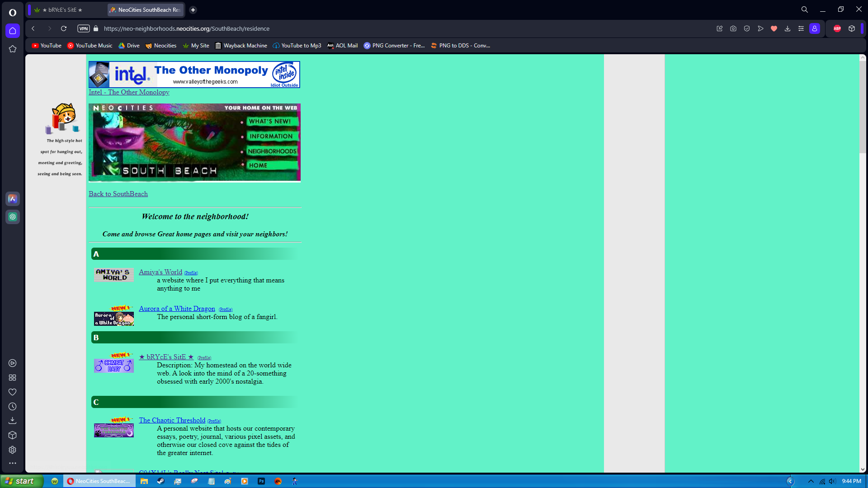Show hidden system tray icons chevron

811,481
